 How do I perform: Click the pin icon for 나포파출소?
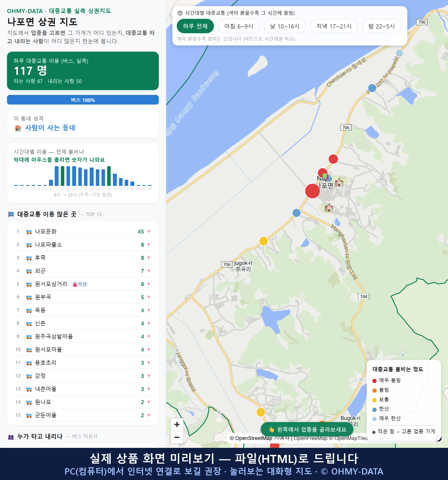(x=149, y=244)
